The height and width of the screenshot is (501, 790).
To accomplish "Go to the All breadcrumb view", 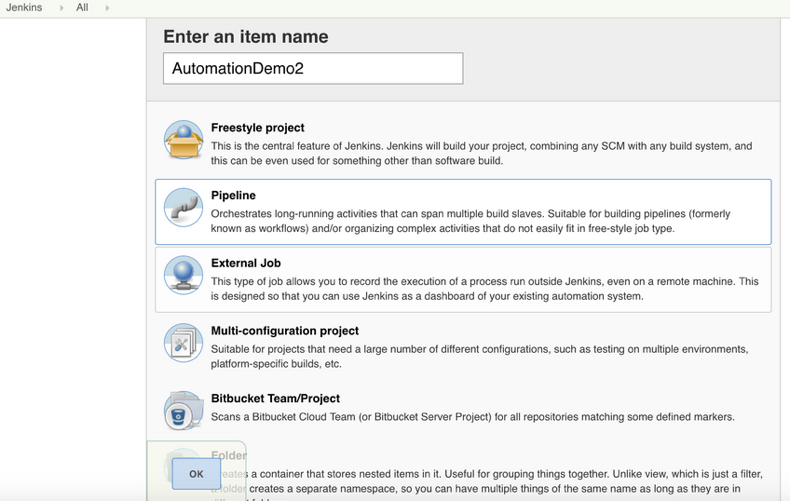I will tap(82, 8).
